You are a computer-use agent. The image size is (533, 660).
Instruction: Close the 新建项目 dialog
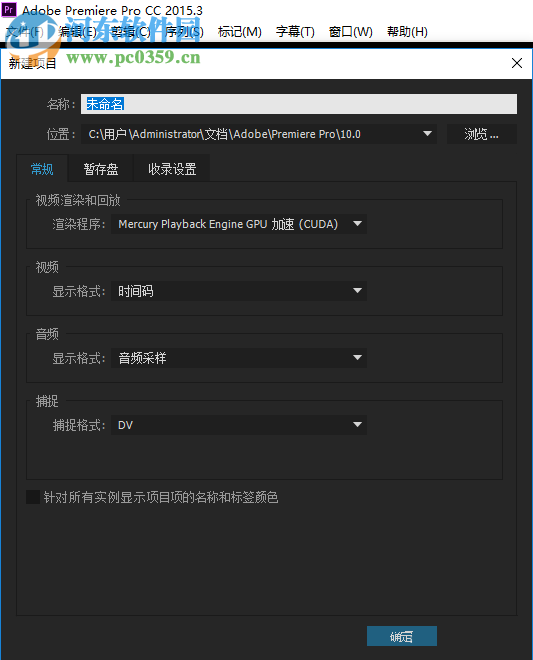[x=517, y=63]
